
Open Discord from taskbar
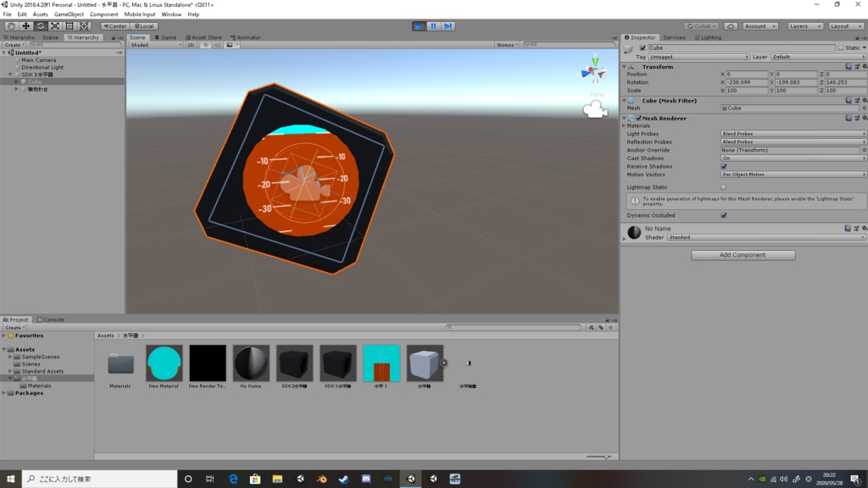pos(366,479)
